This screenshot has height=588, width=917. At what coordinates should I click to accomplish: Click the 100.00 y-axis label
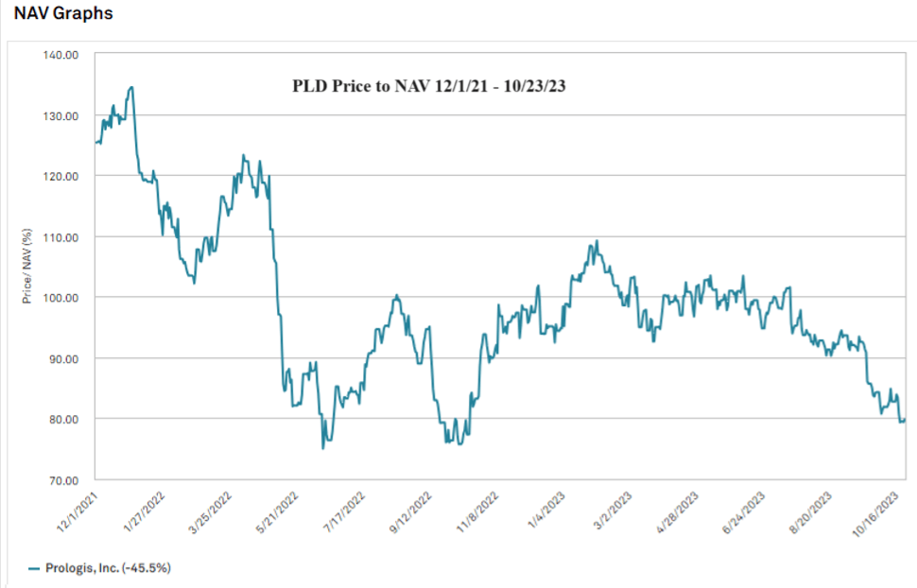click(x=61, y=298)
